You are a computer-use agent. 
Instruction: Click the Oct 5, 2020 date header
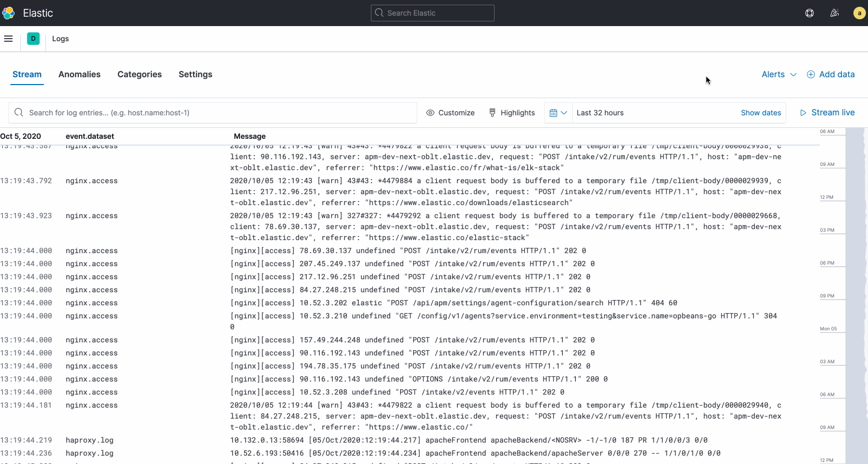tap(20, 136)
